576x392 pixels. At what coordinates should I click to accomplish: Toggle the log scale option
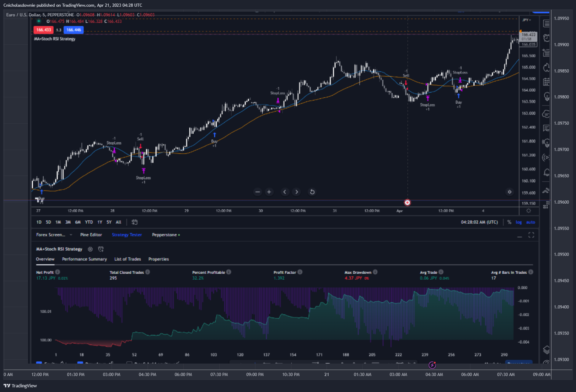519,222
